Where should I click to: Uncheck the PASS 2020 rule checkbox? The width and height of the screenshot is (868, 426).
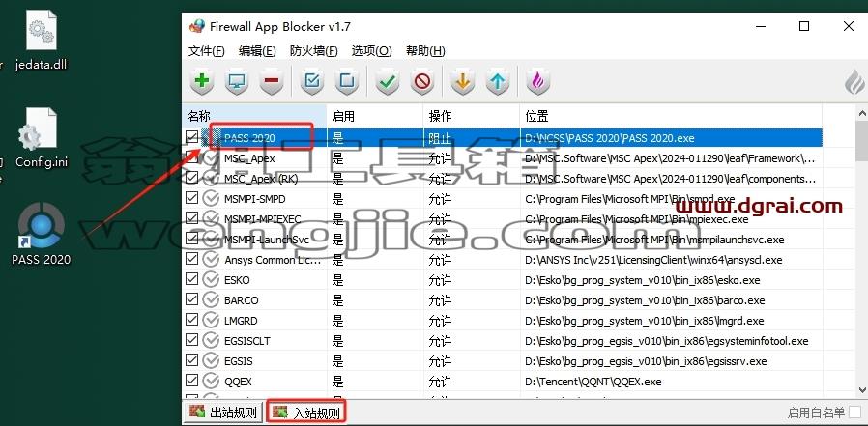click(x=191, y=136)
